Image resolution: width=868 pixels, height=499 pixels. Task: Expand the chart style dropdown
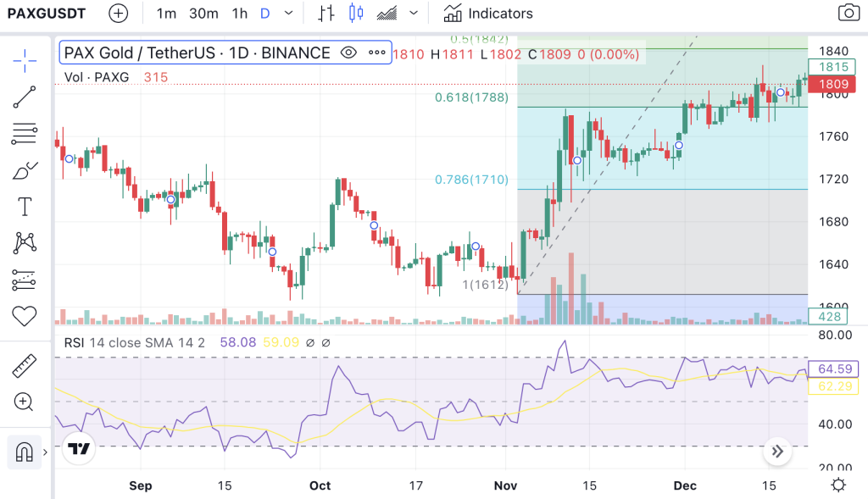point(414,14)
